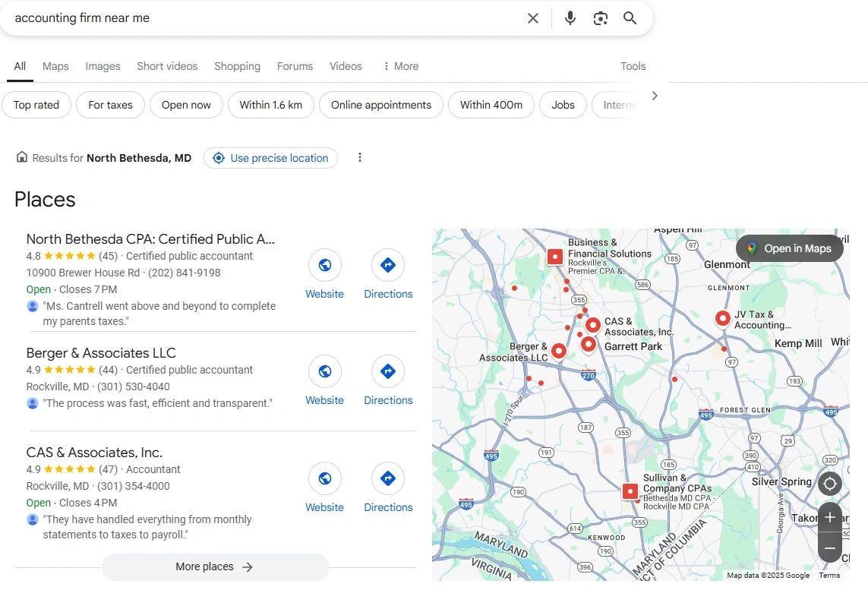Open the Tools options
The width and height of the screenshot is (868, 590).
633,66
